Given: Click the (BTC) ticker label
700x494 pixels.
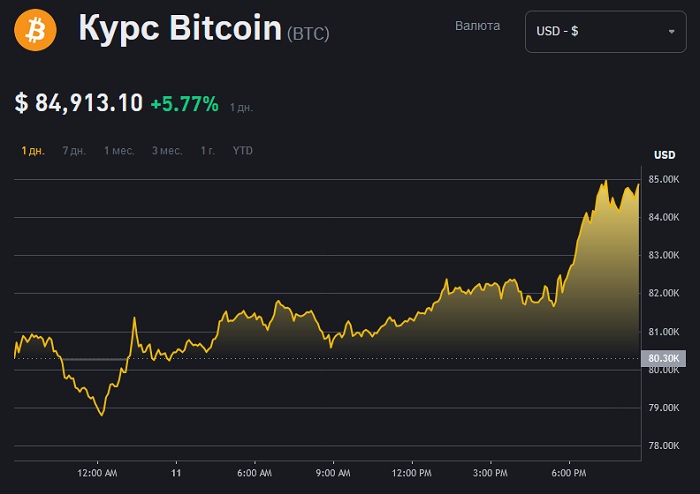Looking at the screenshot, I should click(308, 34).
